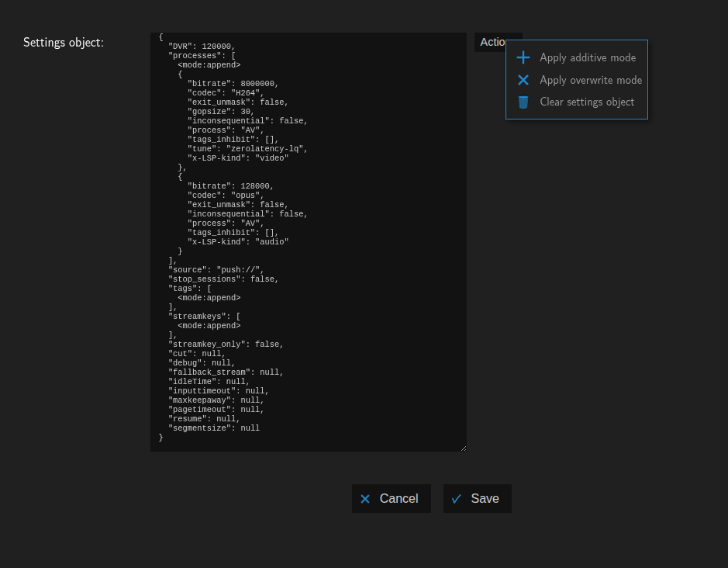Click the "codec": "H264" line
The height and width of the screenshot is (568, 728).
pos(226,93)
